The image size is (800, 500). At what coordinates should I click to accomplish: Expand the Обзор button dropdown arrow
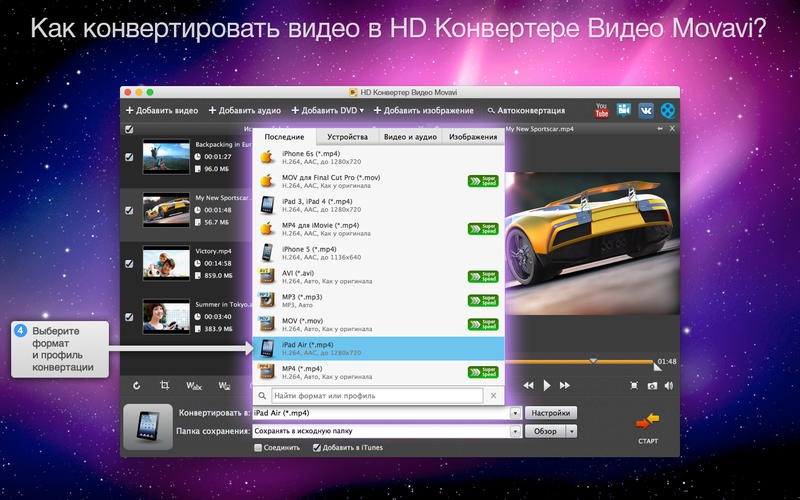tap(571, 431)
